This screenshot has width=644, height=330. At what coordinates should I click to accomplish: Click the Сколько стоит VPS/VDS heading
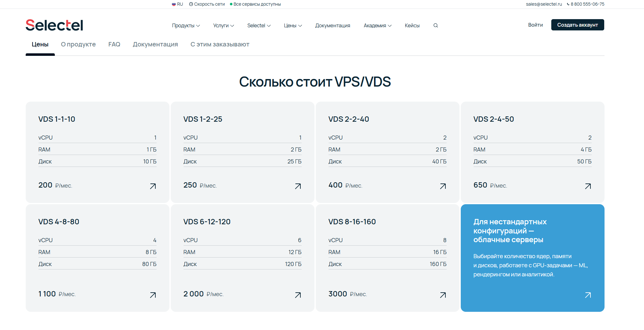tap(315, 82)
